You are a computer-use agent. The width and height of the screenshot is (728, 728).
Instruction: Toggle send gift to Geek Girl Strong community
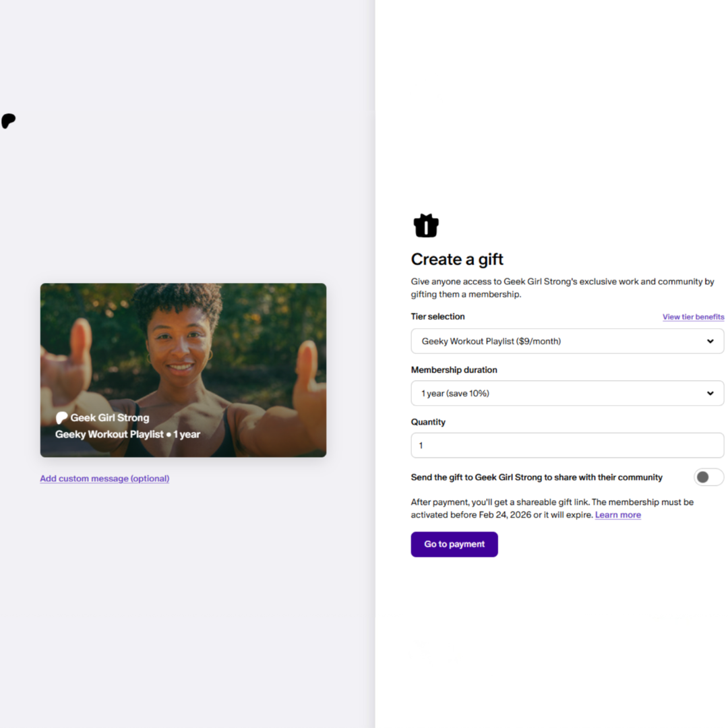tap(708, 477)
